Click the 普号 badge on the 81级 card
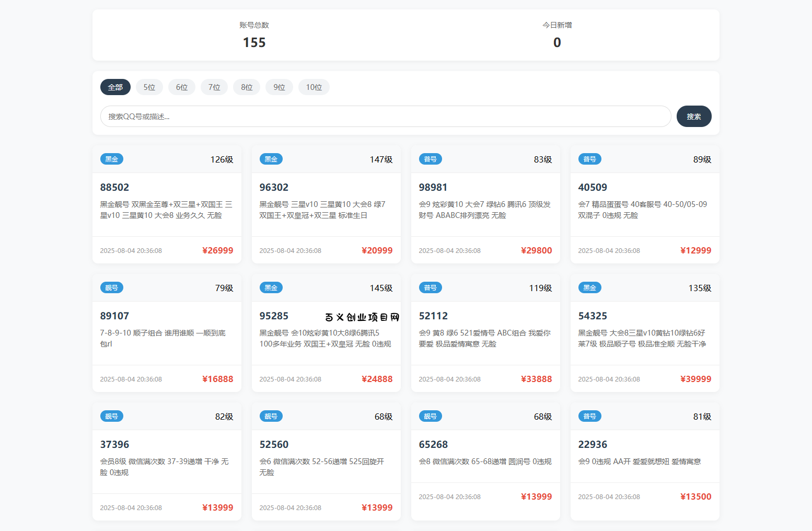The height and width of the screenshot is (531, 812). (x=590, y=416)
